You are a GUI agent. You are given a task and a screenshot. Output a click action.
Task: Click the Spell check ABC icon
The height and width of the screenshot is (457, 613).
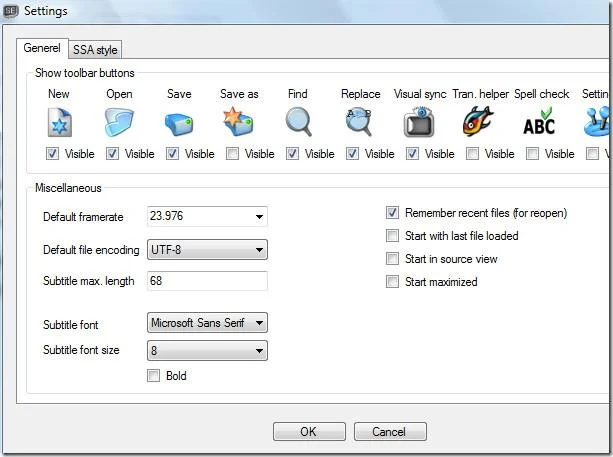pyautogui.click(x=539, y=122)
